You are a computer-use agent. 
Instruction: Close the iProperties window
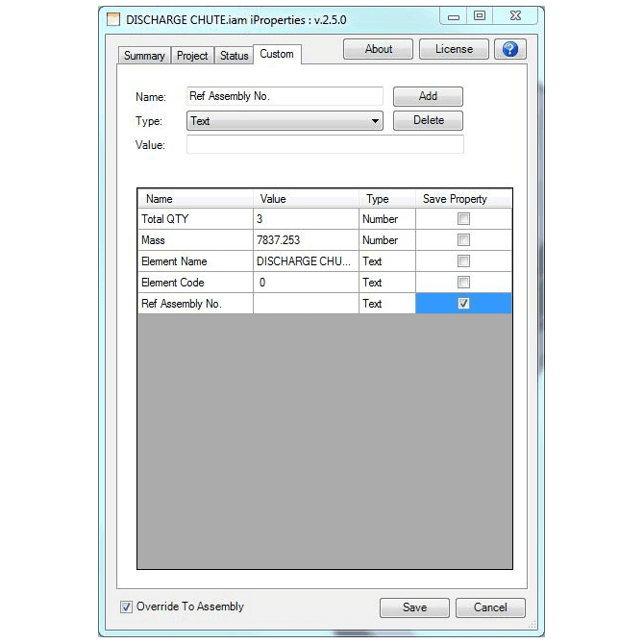[515, 15]
